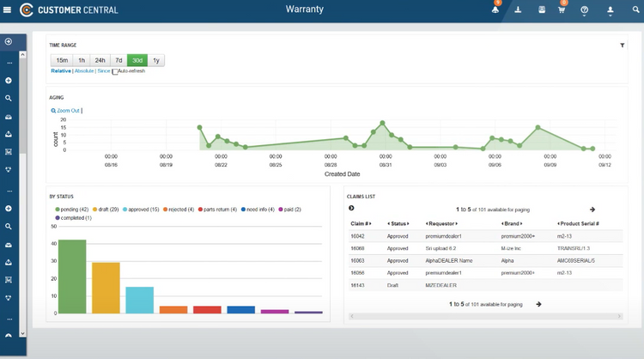Click sidebar scrollbar down arrow
The width and height of the screenshot is (644, 359).
[22, 333]
